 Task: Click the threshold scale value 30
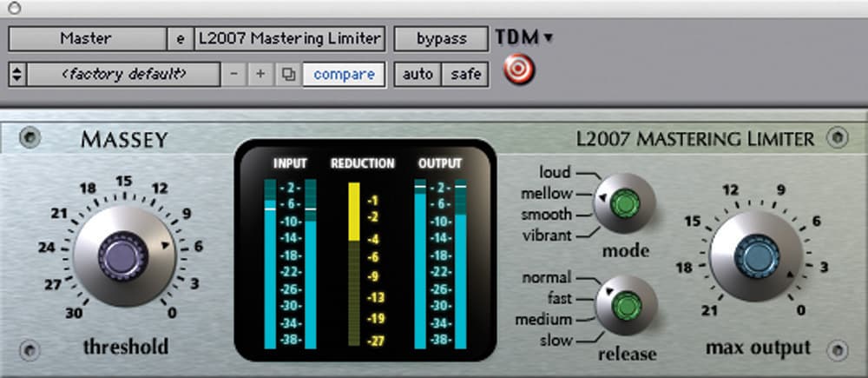pos(74,313)
